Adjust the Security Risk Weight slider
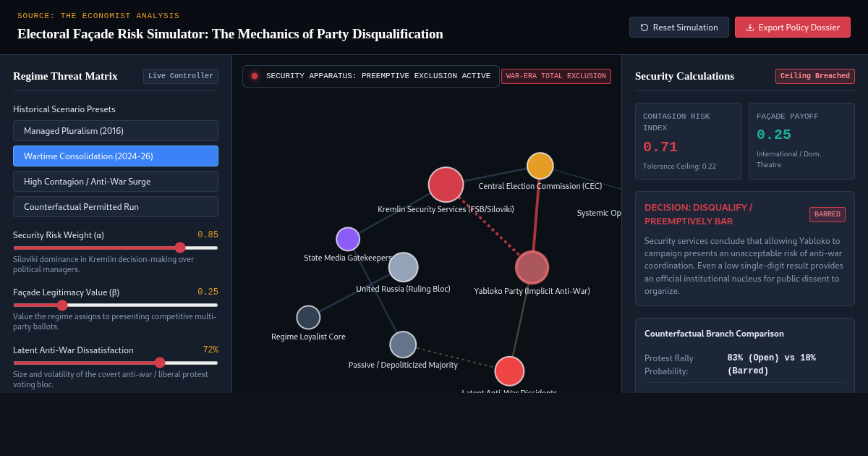This screenshot has width=868, height=456. [x=116, y=248]
